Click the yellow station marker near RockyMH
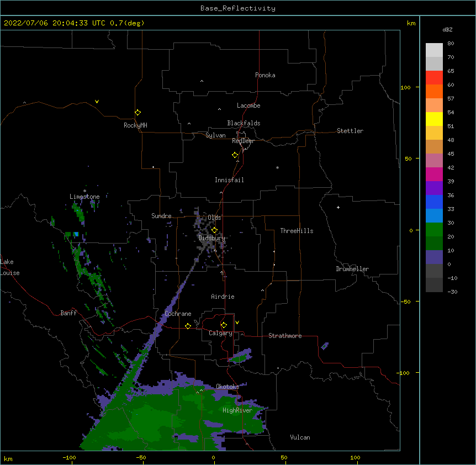This screenshot has height=465, width=476. tap(138, 113)
